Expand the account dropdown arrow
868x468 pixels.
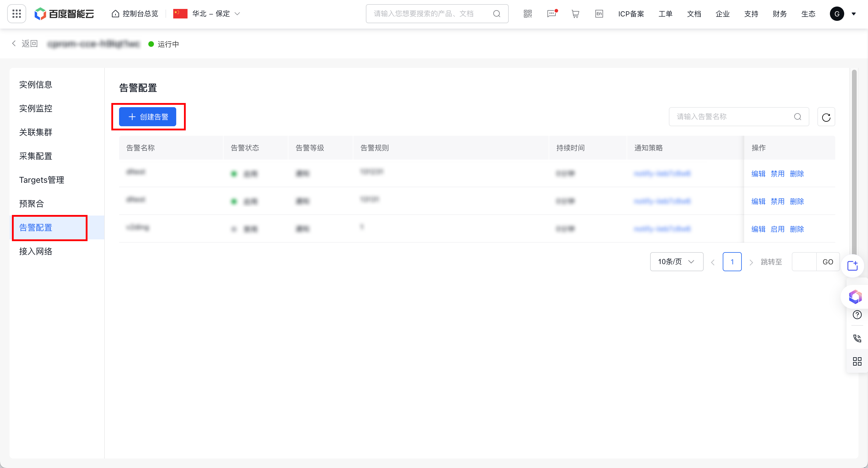(854, 14)
